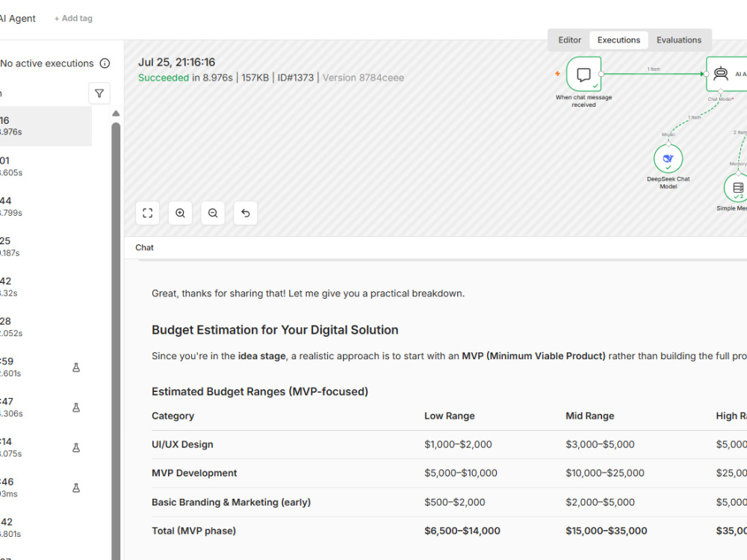This screenshot has height=560, width=747.
Task: Click the $3,000–$5,000 cell
Action: [x=600, y=444]
